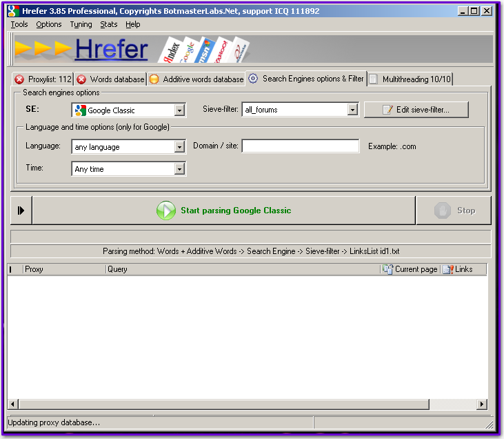Click the left arrow of horizontal scrollbar
The width and height of the screenshot is (504, 439).
tap(12, 404)
